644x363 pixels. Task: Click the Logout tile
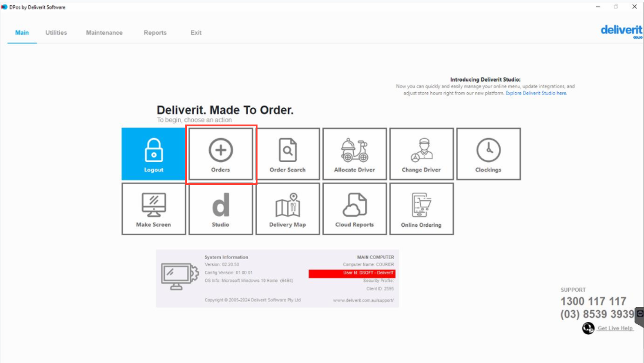[x=153, y=154]
